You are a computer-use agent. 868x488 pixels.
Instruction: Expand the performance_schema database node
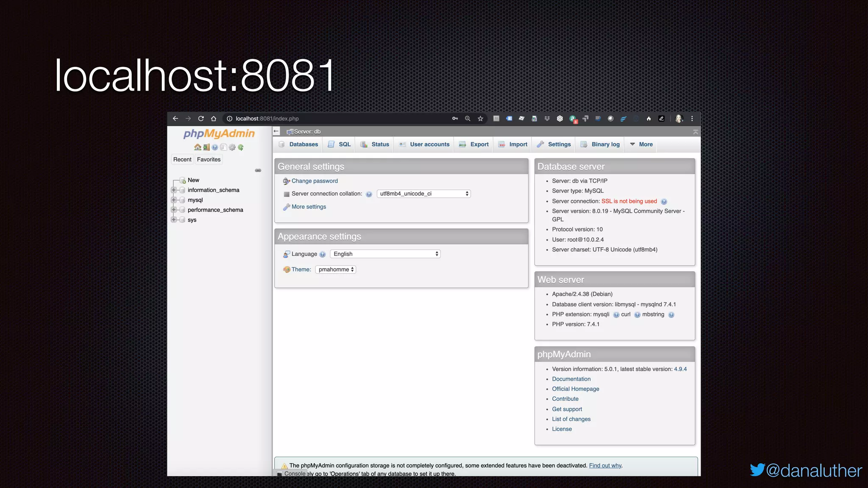[x=174, y=210]
